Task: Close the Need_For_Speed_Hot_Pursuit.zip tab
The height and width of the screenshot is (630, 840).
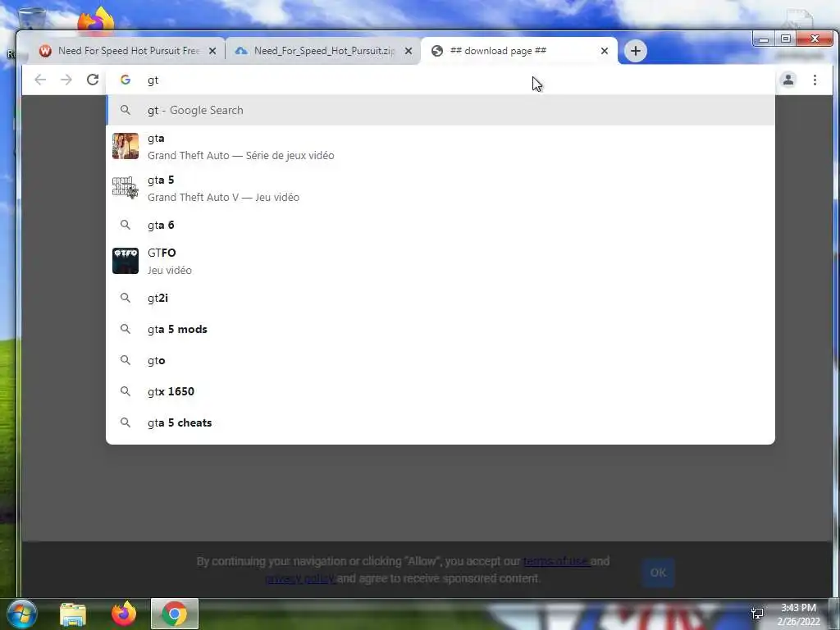Action: [409, 51]
